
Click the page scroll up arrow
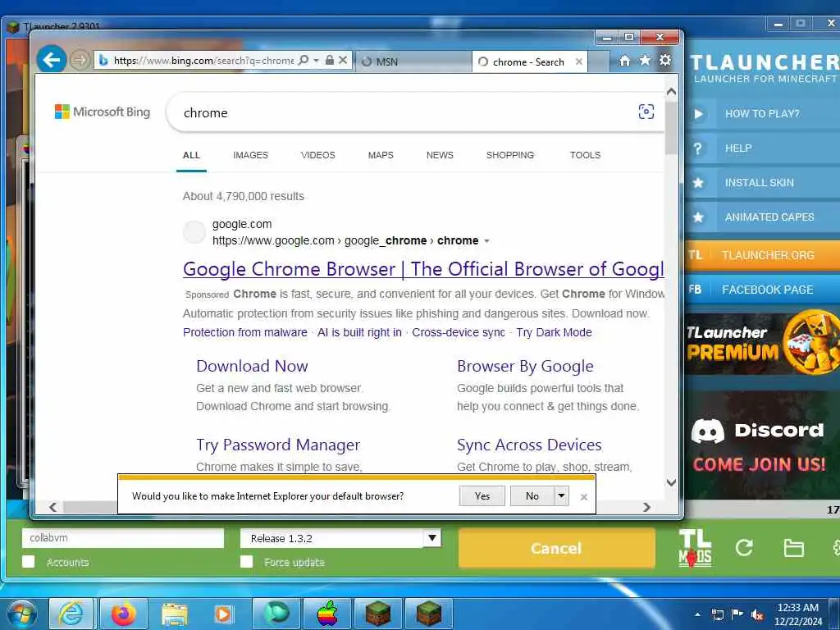[x=671, y=92]
